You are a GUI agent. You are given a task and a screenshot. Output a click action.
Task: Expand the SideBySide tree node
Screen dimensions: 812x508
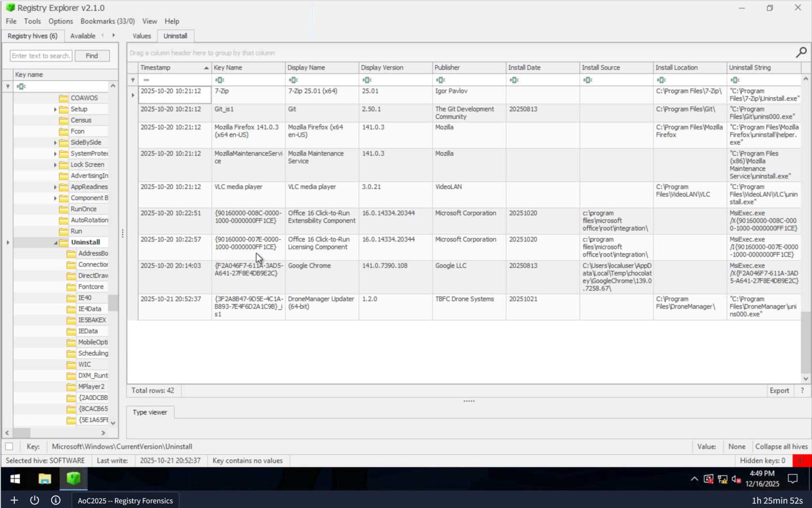[x=55, y=143]
